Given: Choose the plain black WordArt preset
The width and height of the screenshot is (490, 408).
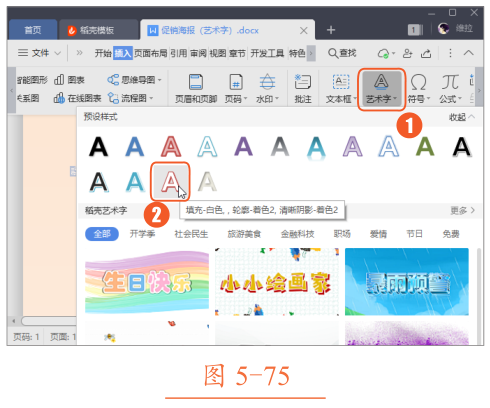Looking at the screenshot, I should [x=98, y=147].
